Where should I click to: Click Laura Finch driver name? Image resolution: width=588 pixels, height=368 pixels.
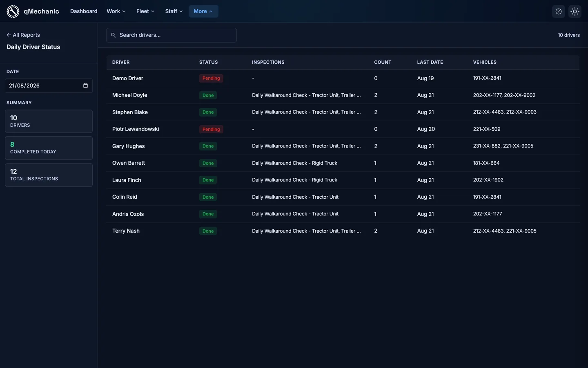tap(127, 180)
